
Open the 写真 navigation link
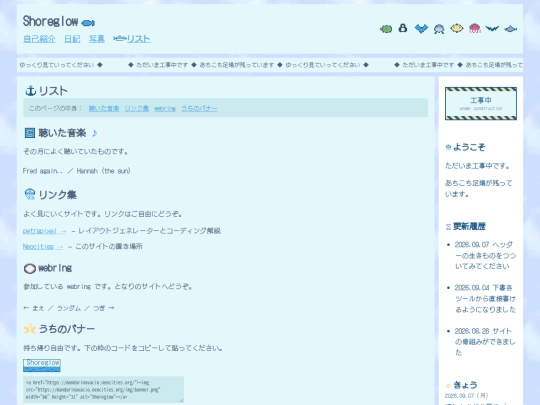(x=96, y=39)
